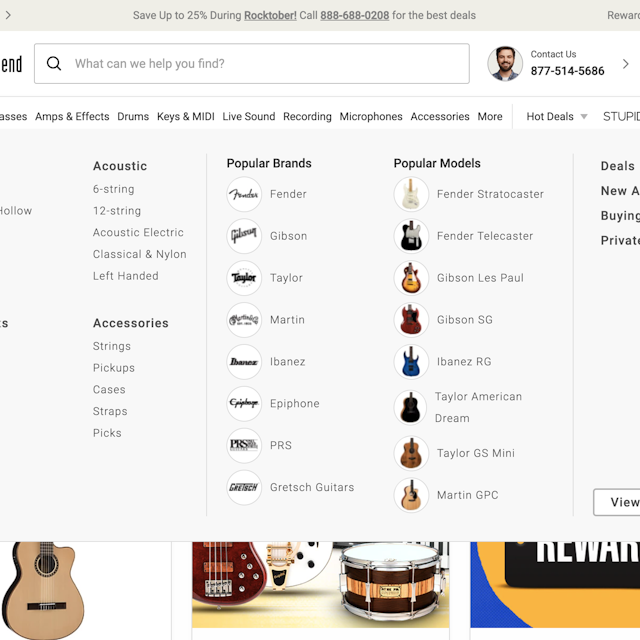Select the Martin GPC guitar thumbnail
The height and width of the screenshot is (640, 640).
click(411, 495)
